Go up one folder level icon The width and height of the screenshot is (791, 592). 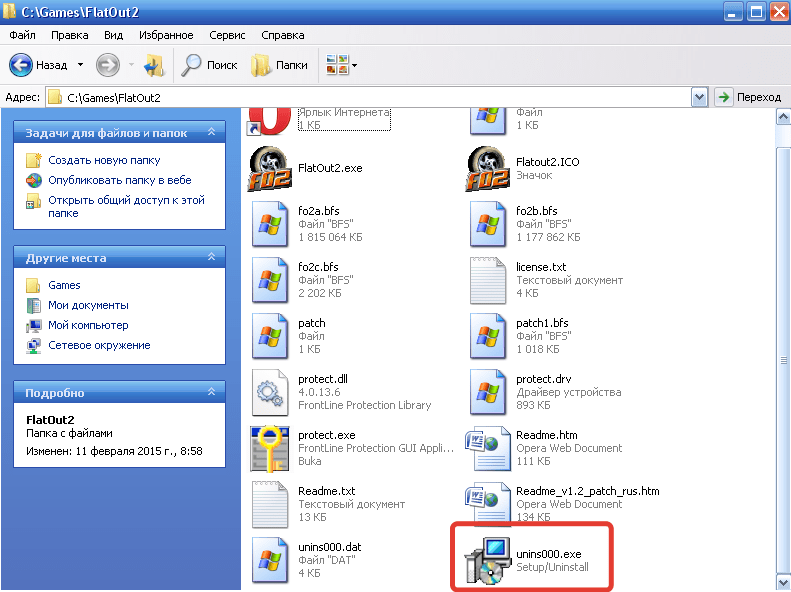[154, 66]
